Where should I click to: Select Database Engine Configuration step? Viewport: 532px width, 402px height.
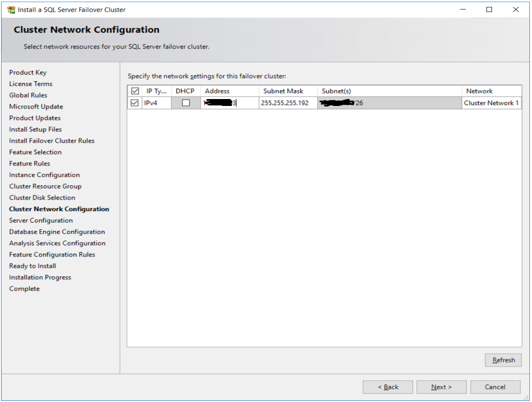tap(57, 232)
